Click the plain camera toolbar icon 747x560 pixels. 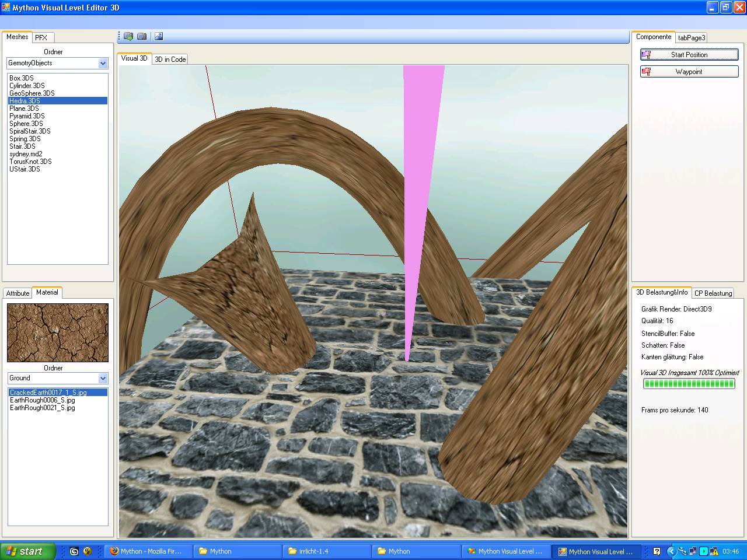(x=142, y=36)
